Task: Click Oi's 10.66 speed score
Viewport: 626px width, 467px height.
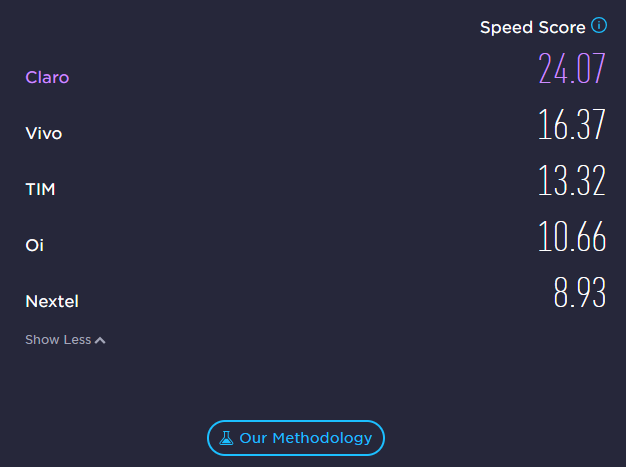Action: (572, 237)
